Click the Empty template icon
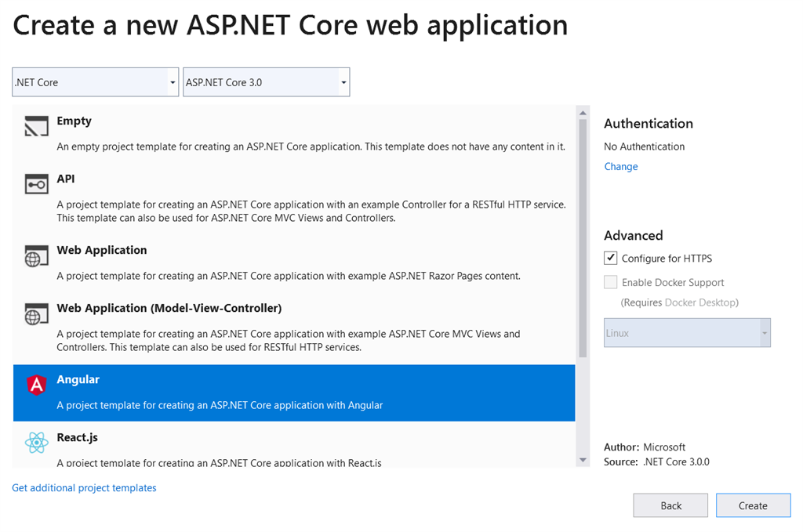 pyautogui.click(x=36, y=126)
